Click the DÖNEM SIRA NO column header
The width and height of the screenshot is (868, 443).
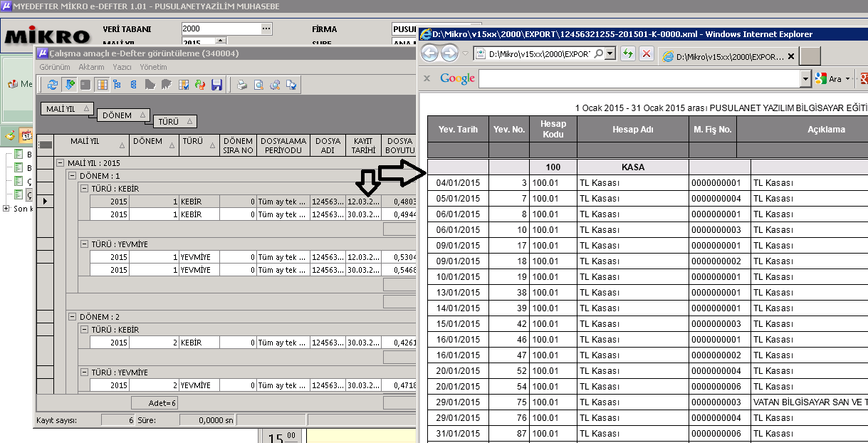pos(238,145)
